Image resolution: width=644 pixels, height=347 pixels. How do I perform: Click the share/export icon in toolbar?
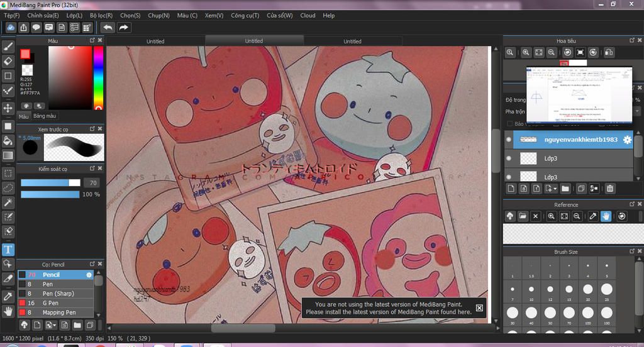click(x=23, y=28)
